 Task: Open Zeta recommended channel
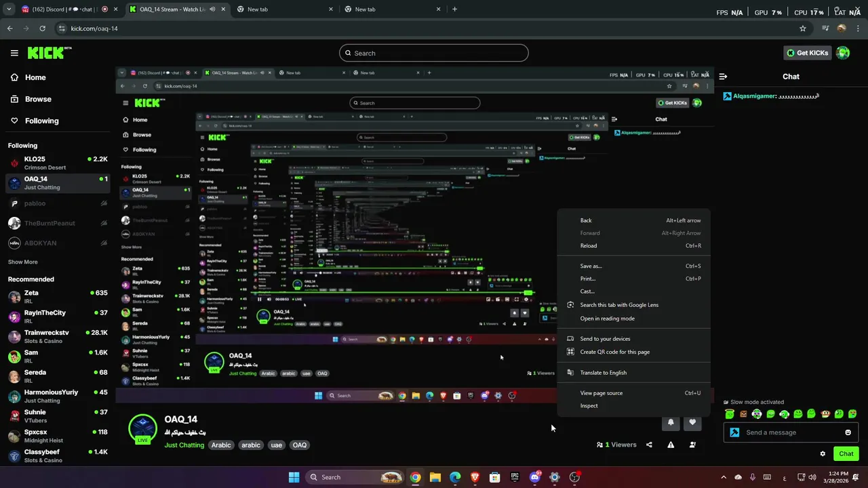(57, 297)
